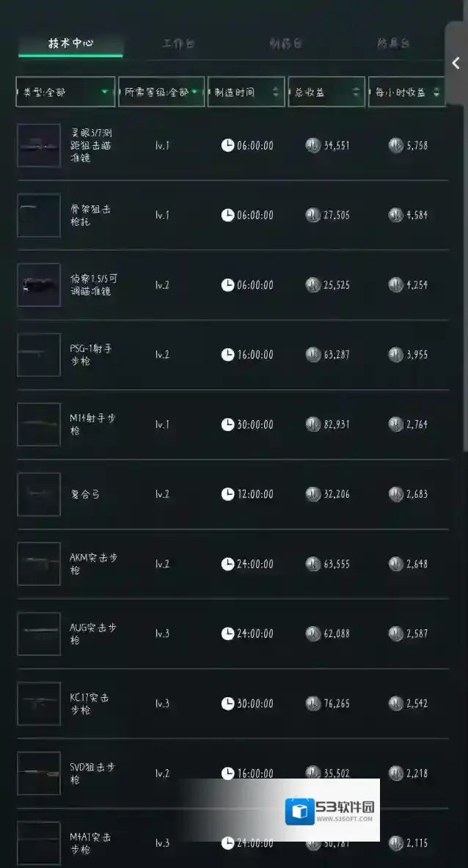Sort the list by 制造时间
The height and width of the screenshot is (868, 468).
(x=246, y=92)
